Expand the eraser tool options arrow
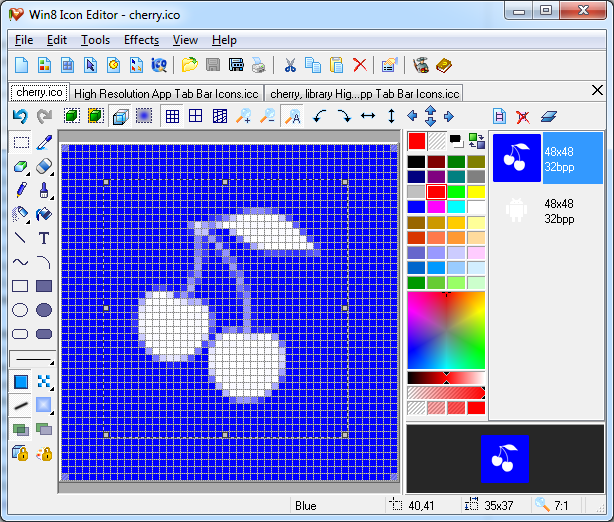 52,173
